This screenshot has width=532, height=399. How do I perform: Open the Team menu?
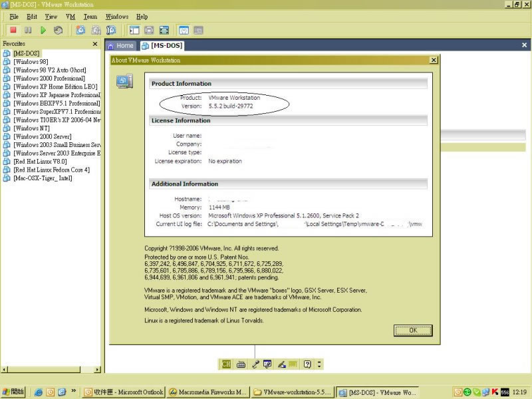tap(90, 16)
